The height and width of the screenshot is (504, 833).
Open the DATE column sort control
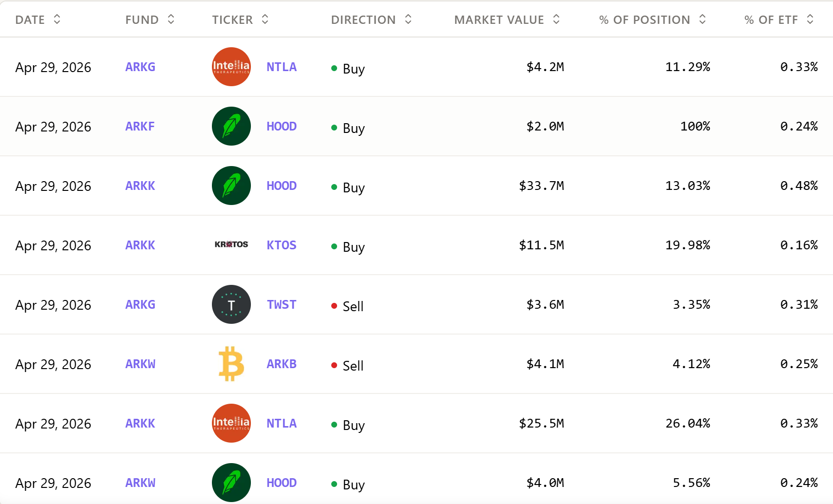click(x=57, y=19)
